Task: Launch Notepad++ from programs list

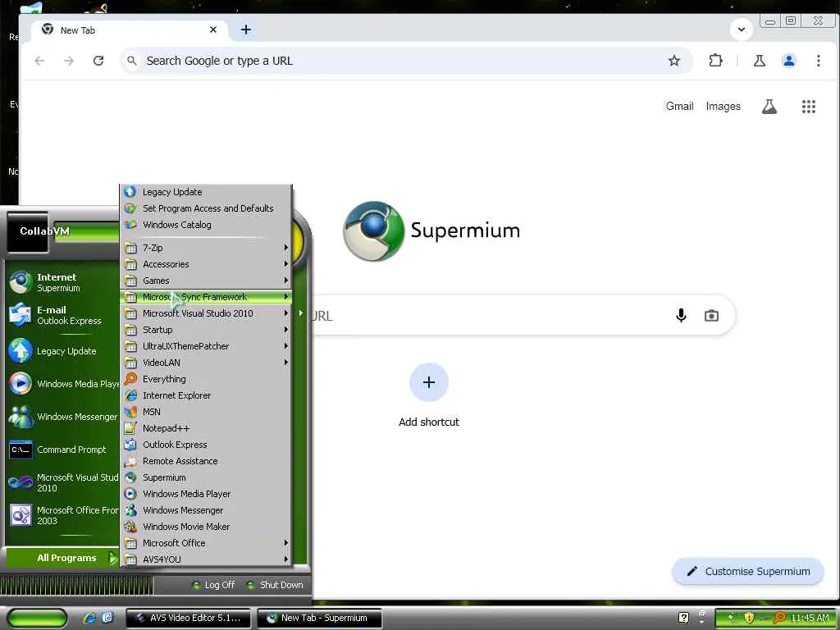Action: 206,428
